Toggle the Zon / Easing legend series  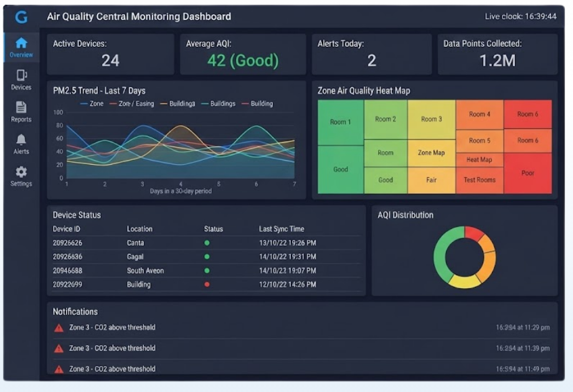click(x=132, y=104)
